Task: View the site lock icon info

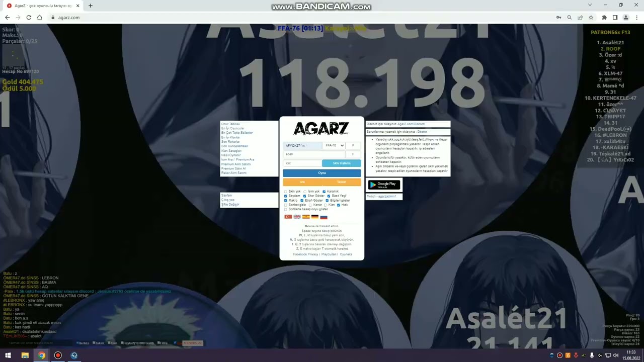Action: pos(53,18)
